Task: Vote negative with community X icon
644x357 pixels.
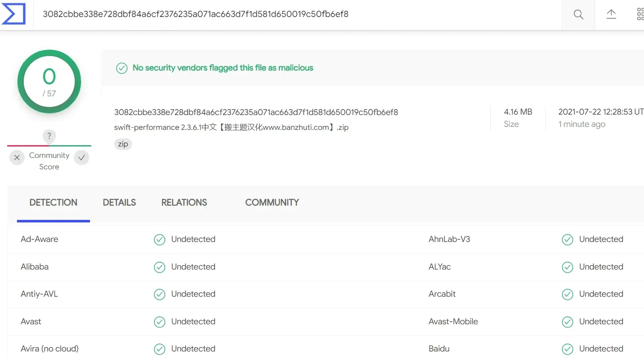Action: [17, 157]
